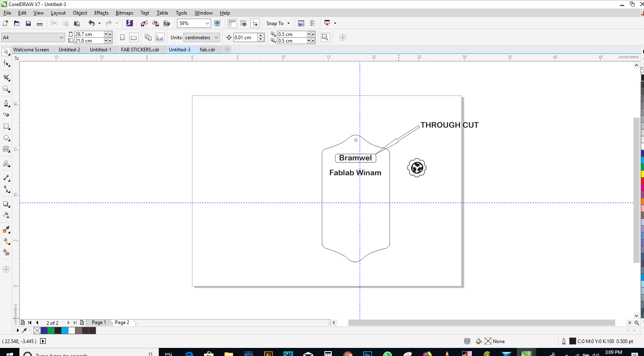The height and width of the screenshot is (356, 644).
Task: Toggle Show Grid button
Action: (x=243, y=23)
